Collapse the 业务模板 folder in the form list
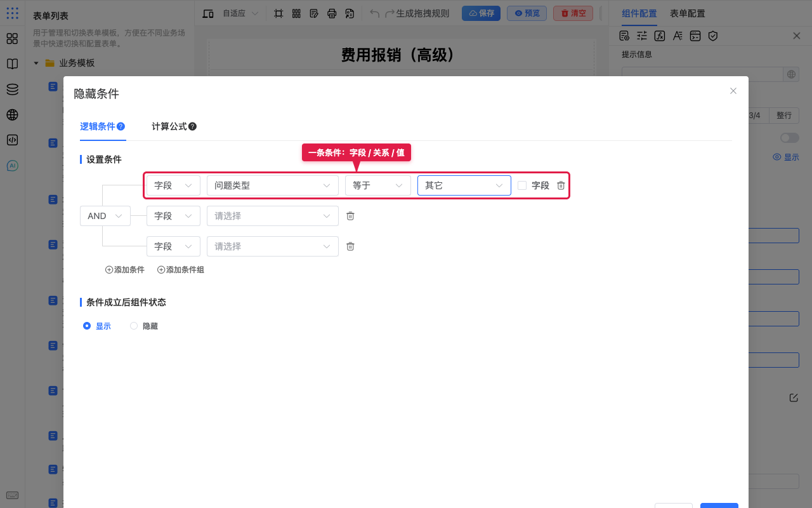This screenshot has height=508, width=812. 36,63
